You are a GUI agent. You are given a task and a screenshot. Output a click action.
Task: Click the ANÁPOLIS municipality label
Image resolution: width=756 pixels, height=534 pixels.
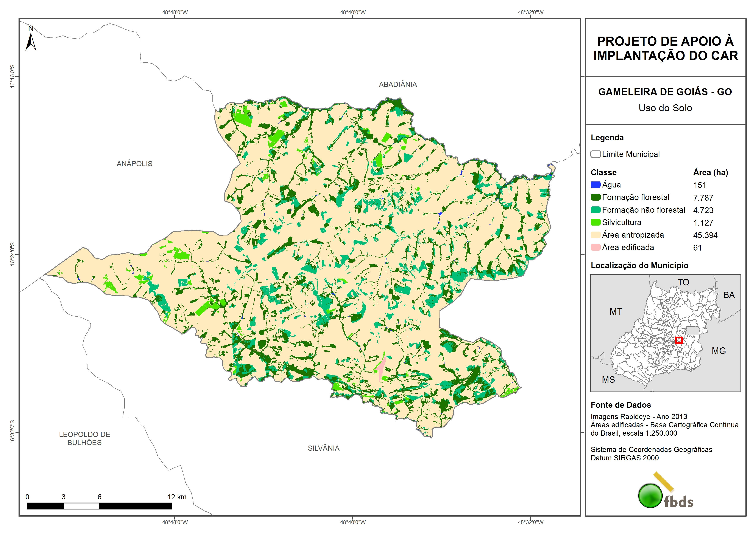(x=134, y=164)
